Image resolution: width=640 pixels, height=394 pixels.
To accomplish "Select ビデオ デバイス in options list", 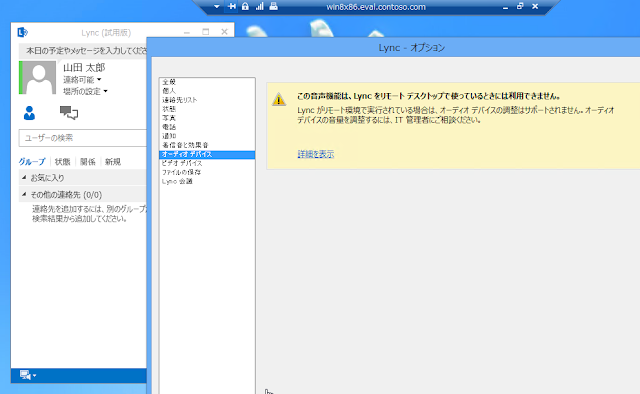I will [x=207, y=163].
